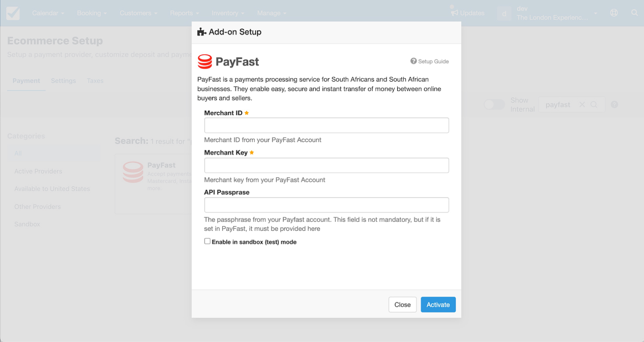Select Active Providers category
The height and width of the screenshot is (342, 644).
[38, 171]
